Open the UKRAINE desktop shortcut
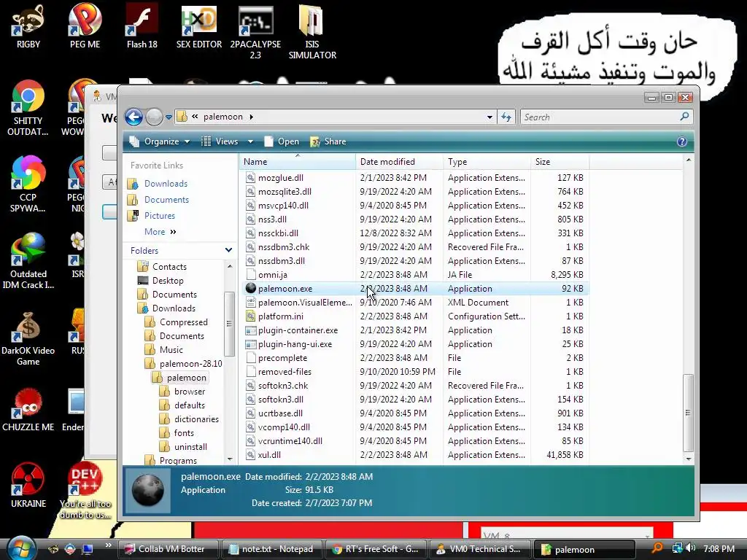This screenshot has width=747, height=560. [x=28, y=486]
